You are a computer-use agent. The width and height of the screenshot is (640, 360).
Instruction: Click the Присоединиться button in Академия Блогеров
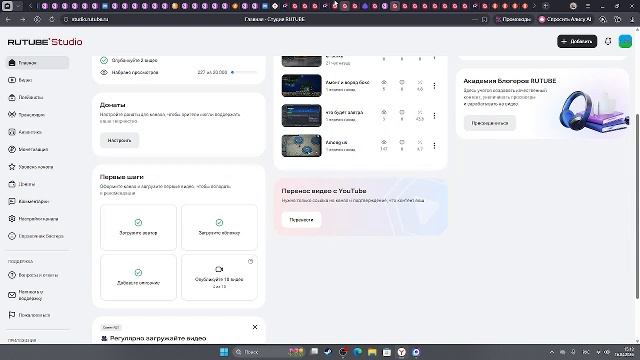490,123
